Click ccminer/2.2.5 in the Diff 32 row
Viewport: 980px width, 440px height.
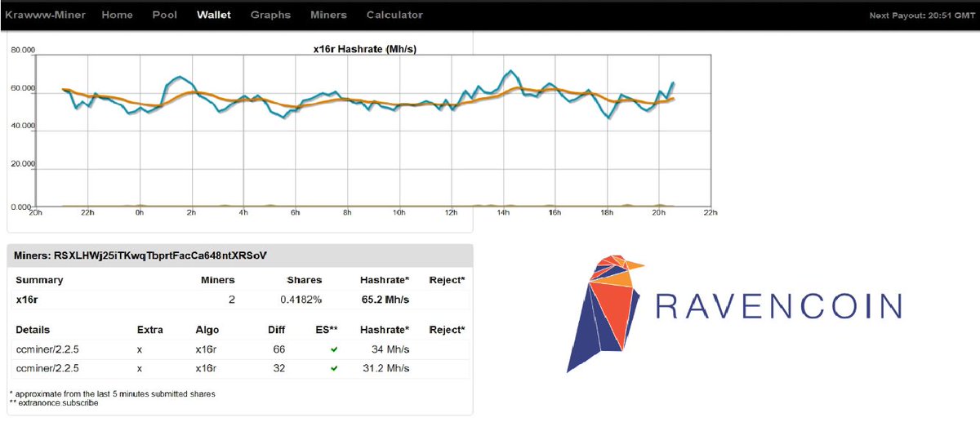click(x=46, y=368)
